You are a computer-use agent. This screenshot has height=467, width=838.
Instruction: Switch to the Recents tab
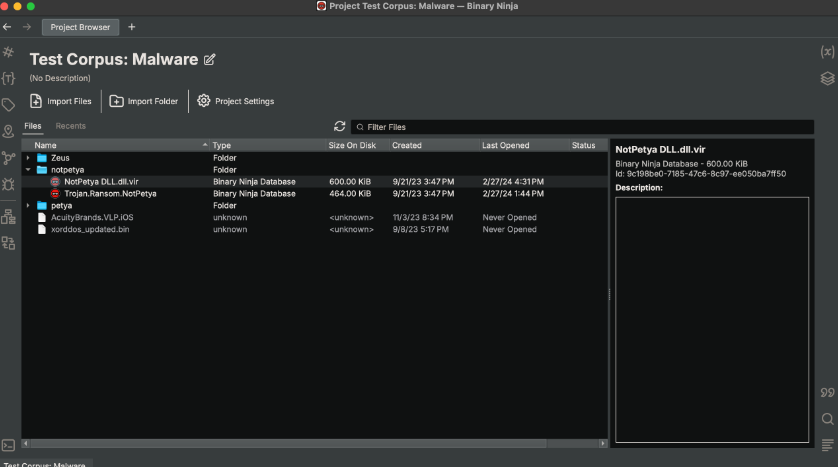pyautogui.click(x=70, y=126)
